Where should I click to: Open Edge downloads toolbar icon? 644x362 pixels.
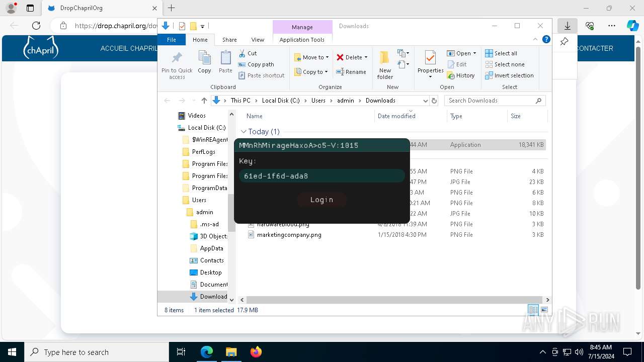[567, 26]
